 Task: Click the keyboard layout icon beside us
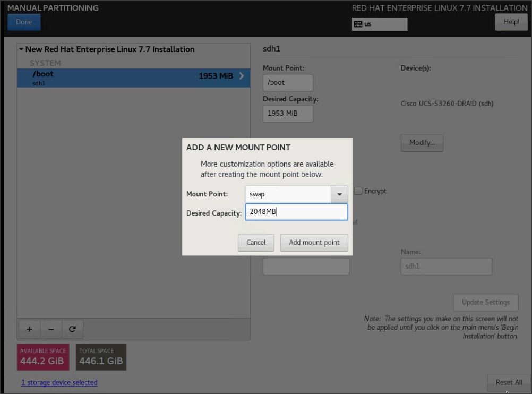(x=358, y=24)
